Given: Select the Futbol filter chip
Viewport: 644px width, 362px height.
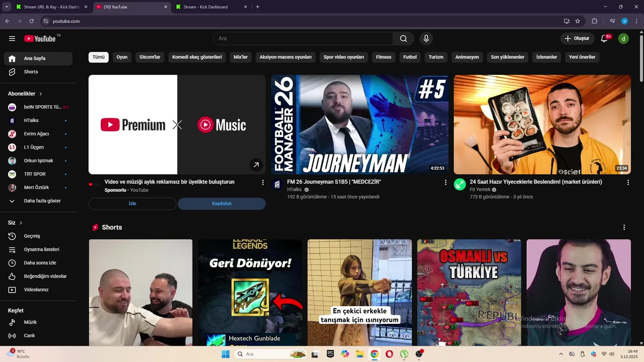Looking at the screenshot, I should coord(410,57).
